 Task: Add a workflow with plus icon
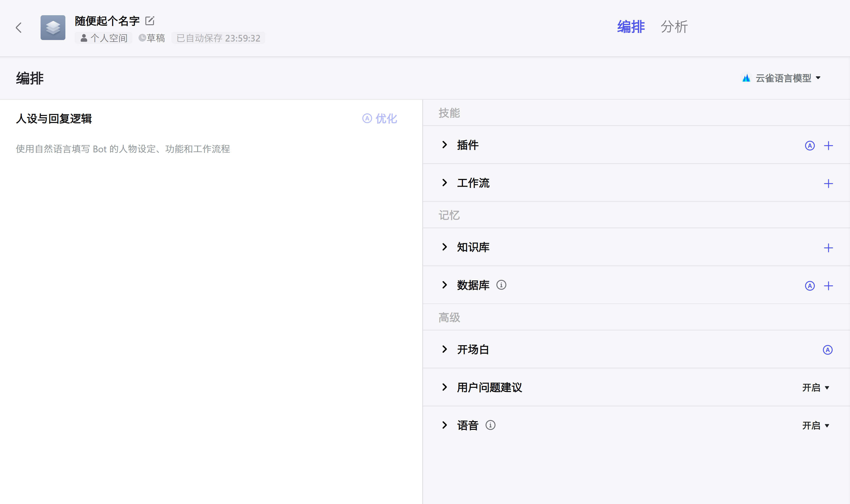click(x=828, y=184)
